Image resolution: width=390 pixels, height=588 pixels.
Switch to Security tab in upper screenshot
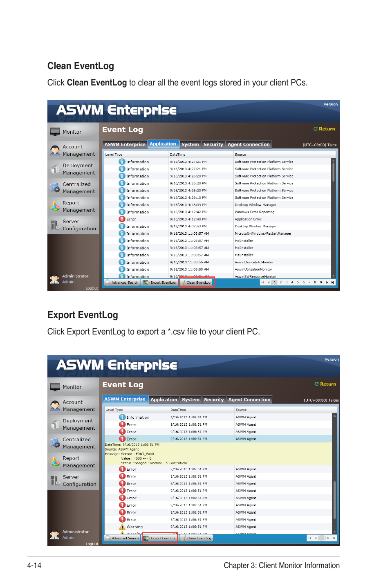pyautogui.click(x=213, y=144)
